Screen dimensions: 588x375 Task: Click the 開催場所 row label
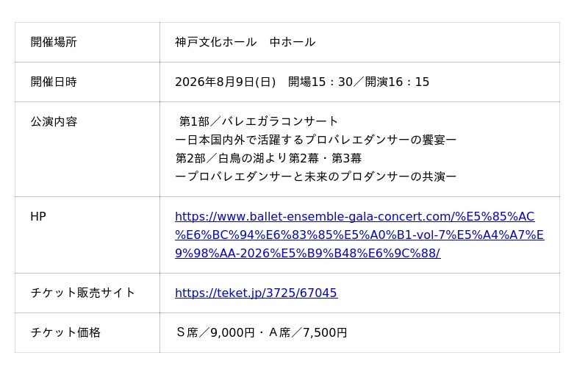pos(54,43)
